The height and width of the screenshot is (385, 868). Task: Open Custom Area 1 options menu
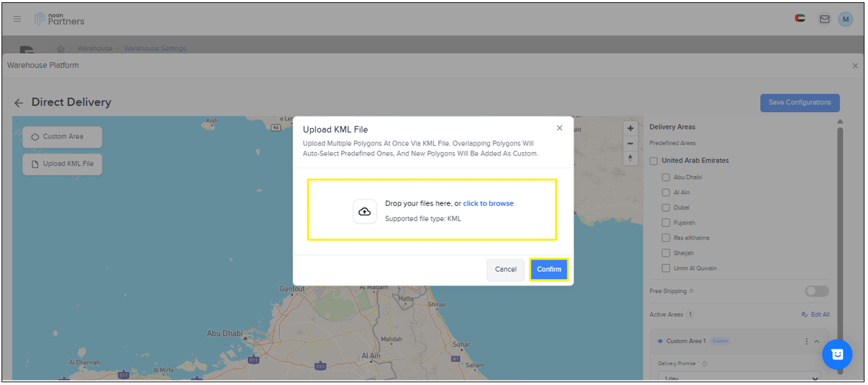pos(806,341)
